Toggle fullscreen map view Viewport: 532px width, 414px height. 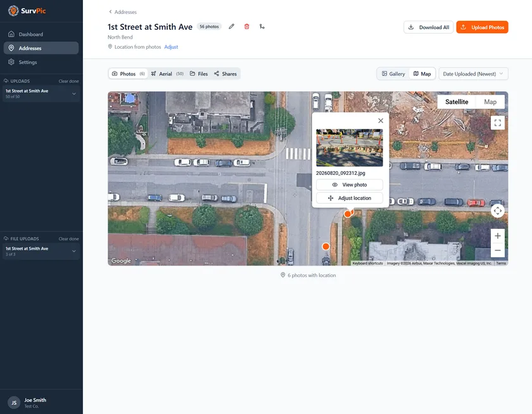[x=497, y=123]
